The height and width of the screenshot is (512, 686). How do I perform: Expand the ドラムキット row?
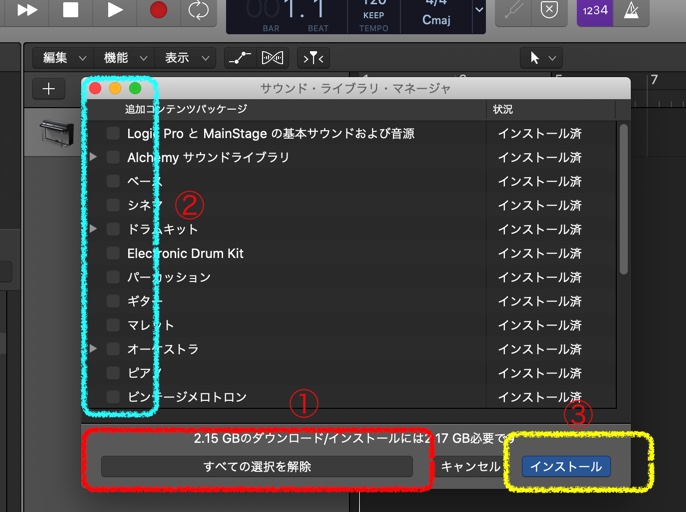[x=93, y=228]
